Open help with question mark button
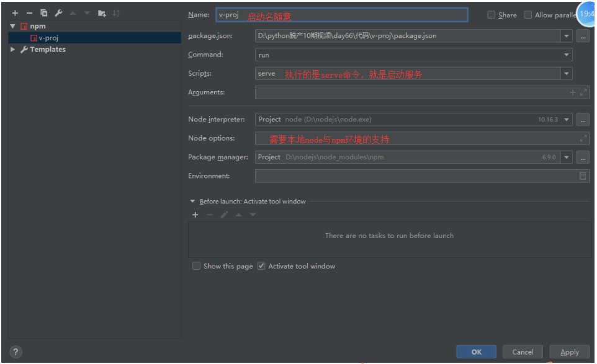 pyautogui.click(x=16, y=352)
